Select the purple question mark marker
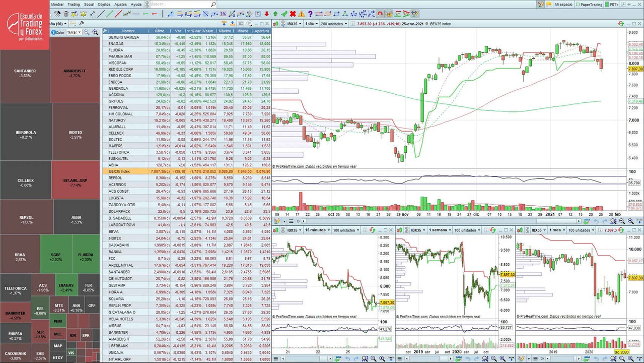 pyautogui.click(x=310, y=14)
